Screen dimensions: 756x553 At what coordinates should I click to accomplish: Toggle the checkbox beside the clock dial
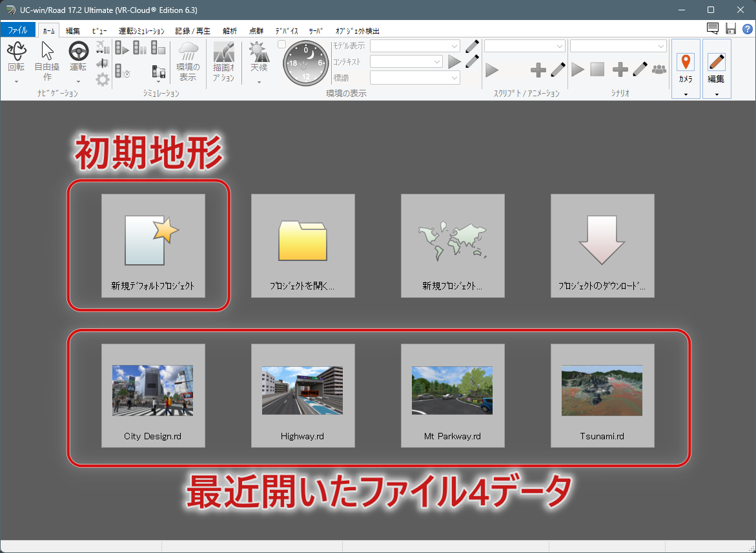click(x=281, y=45)
